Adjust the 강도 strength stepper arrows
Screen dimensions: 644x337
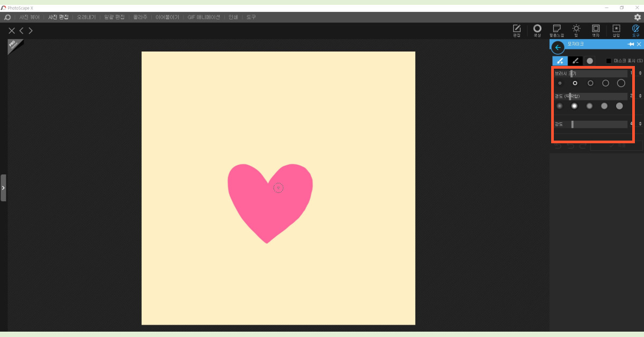640,124
